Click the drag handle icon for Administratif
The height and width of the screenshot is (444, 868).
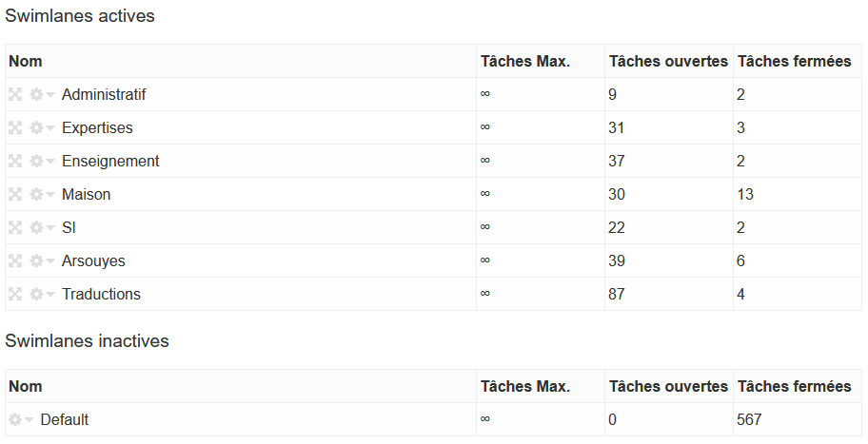[15, 95]
